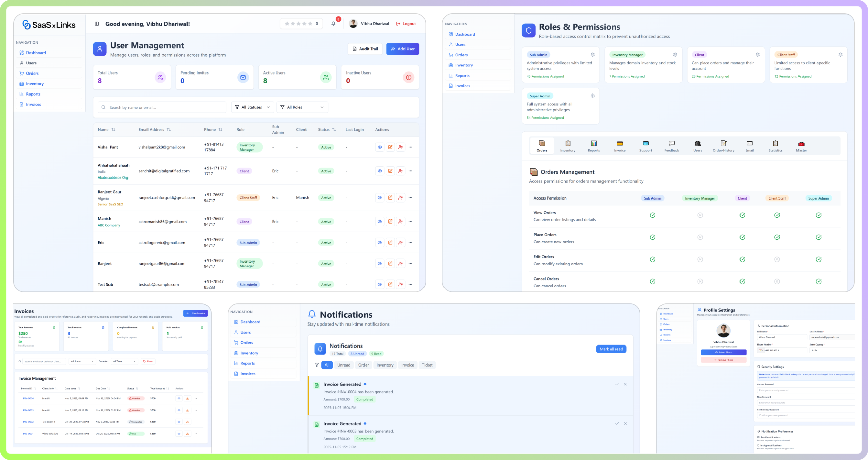Open the All Roles filter dropdown
The image size is (868, 460).
(x=302, y=107)
